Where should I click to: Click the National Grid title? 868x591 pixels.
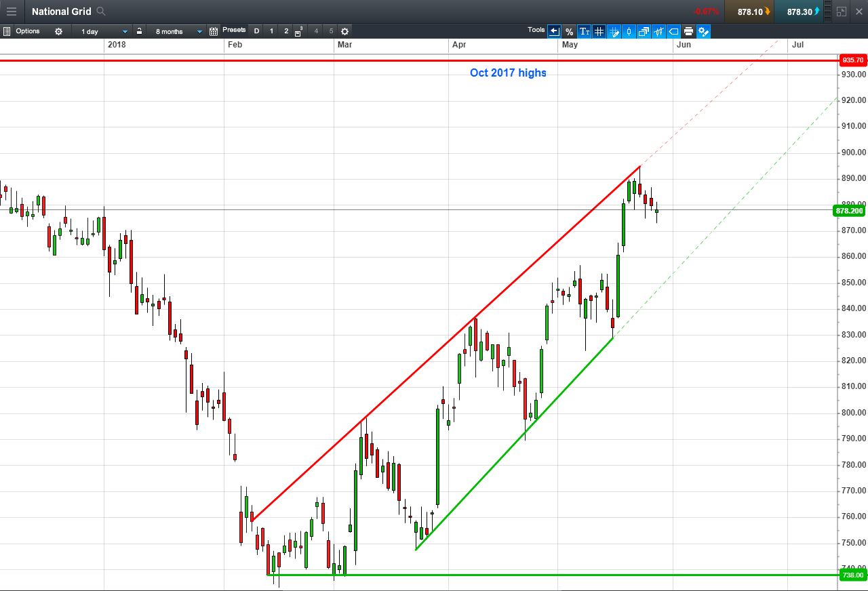62,12
